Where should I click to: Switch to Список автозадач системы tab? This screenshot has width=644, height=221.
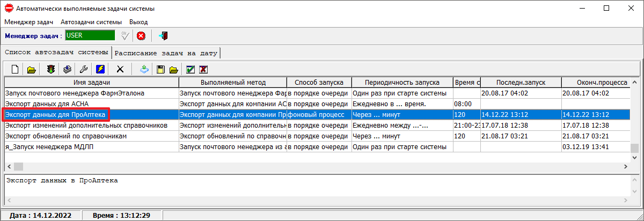click(56, 53)
